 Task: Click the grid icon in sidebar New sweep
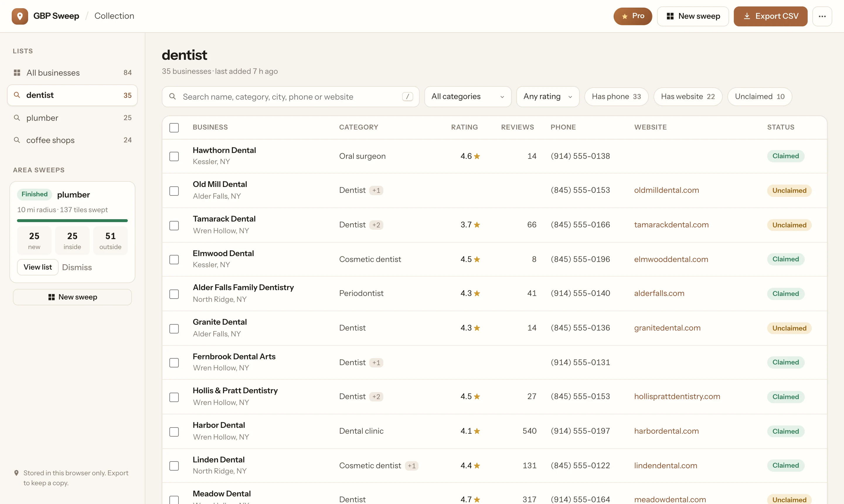pyautogui.click(x=51, y=297)
